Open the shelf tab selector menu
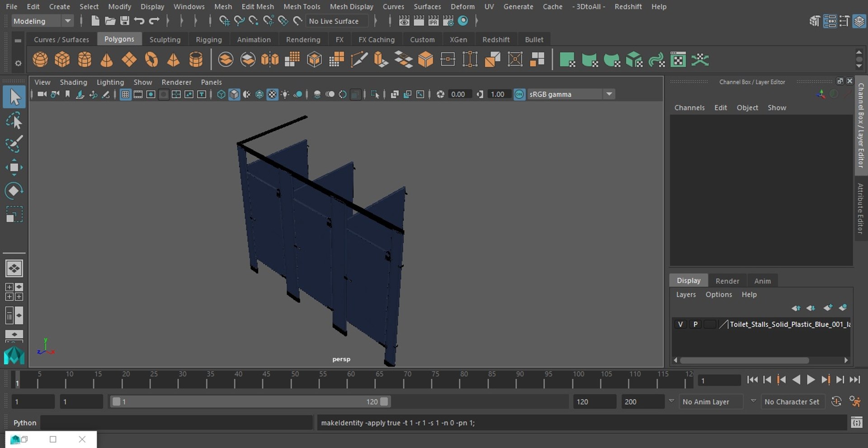868x448 pixels. click(18, 40)
